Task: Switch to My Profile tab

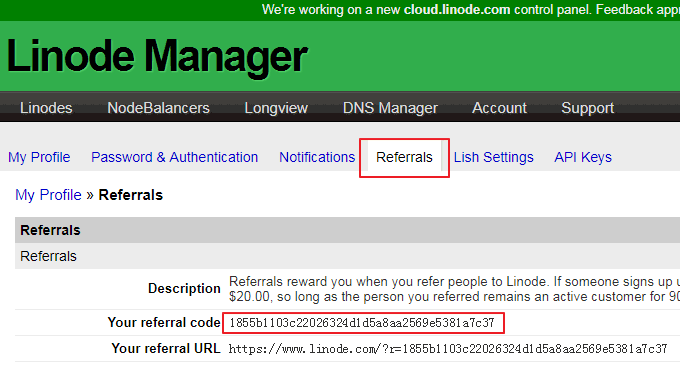Action: click(x=39, y=157)
